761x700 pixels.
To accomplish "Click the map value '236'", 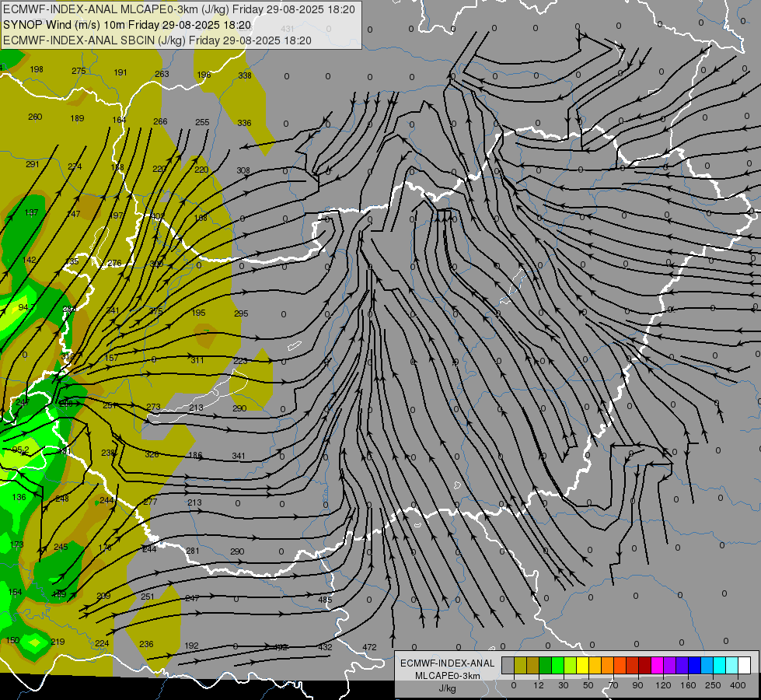I will 146,644.
